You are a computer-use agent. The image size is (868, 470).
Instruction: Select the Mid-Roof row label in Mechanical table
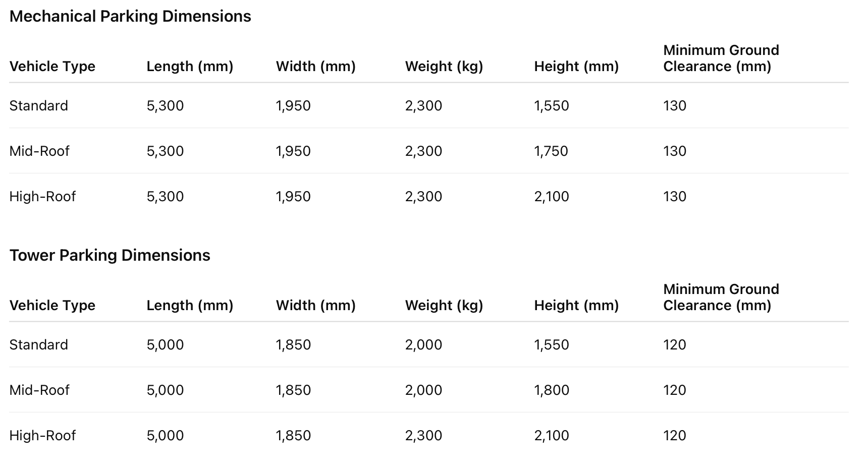(39, 151)
